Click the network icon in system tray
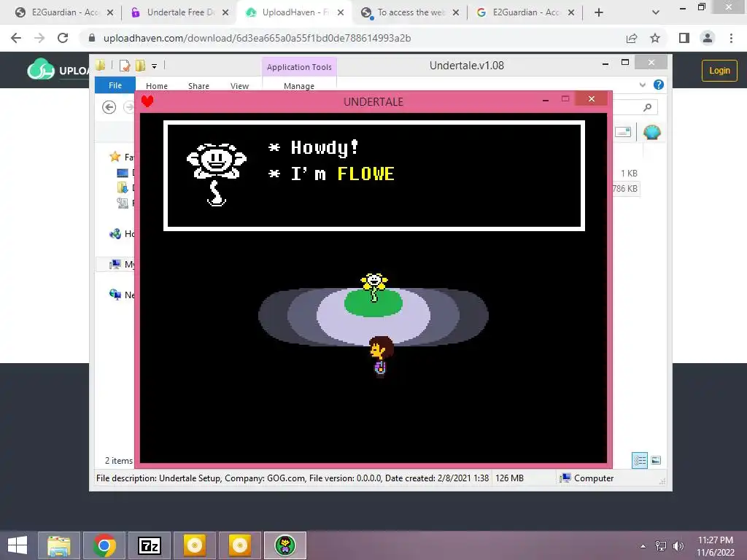 [x=661, y=546]
